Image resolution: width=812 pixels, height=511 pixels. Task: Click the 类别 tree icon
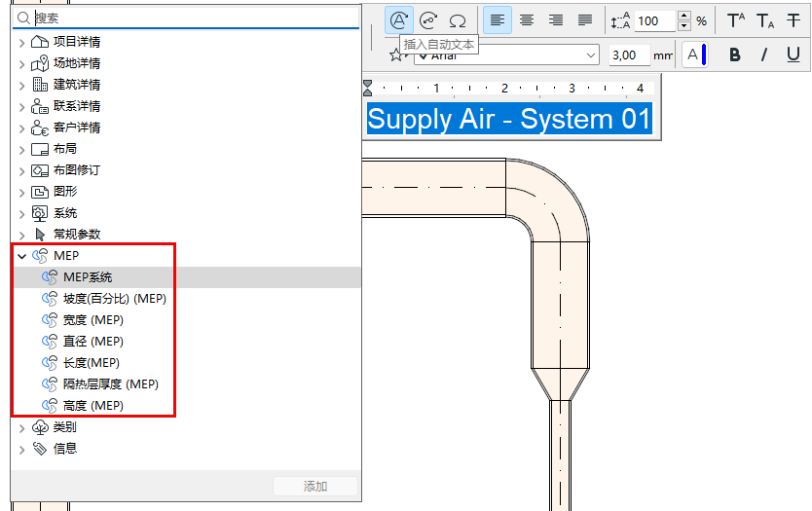(x=40, y=427)
